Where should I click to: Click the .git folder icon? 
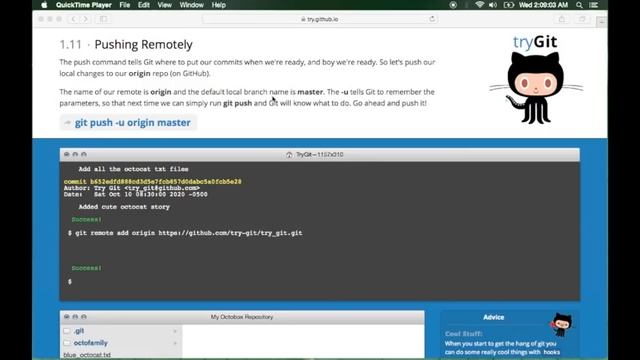[67, 331]
